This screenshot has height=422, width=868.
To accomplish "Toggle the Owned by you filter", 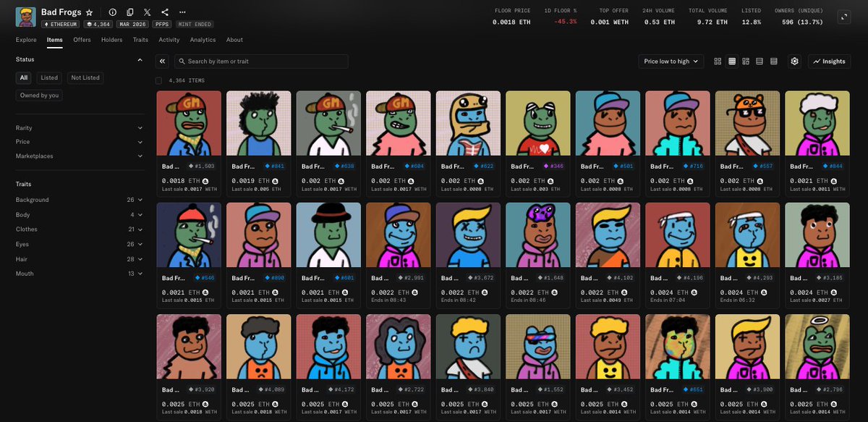I will (x=40, y=95).
